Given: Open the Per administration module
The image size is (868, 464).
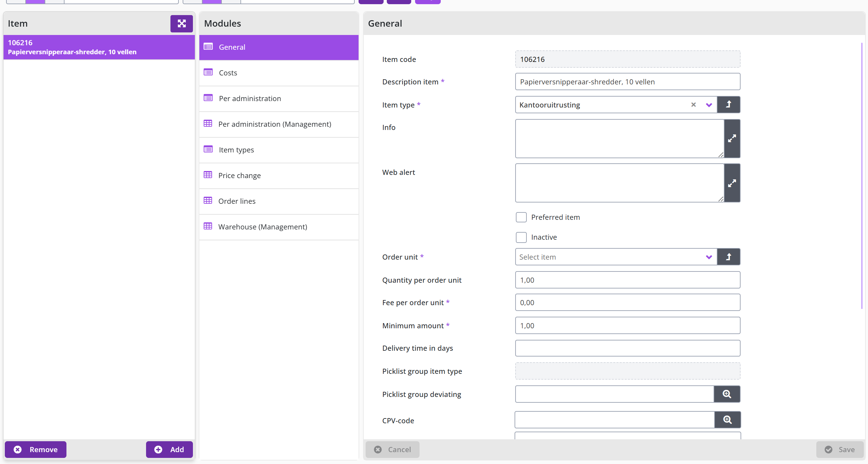Looking at the screenshot, I should click(279, 98).
